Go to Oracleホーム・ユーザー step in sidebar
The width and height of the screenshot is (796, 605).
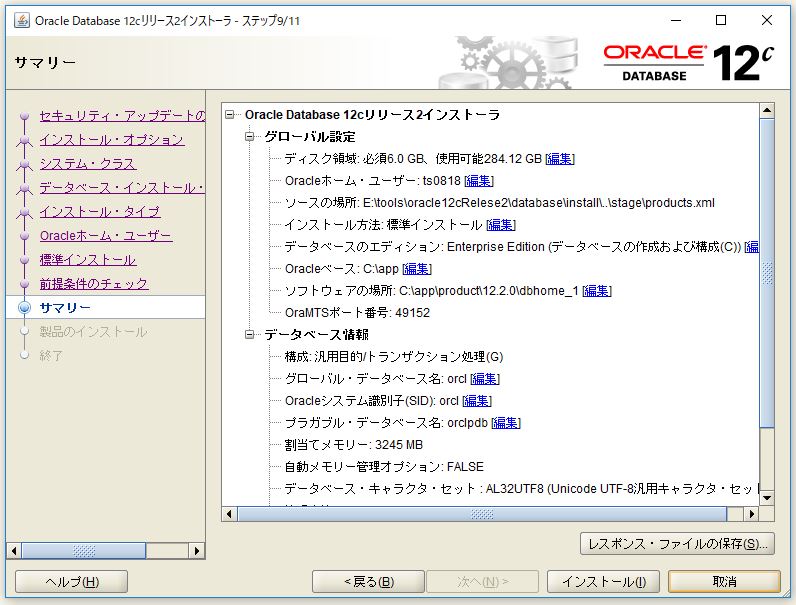106,236
